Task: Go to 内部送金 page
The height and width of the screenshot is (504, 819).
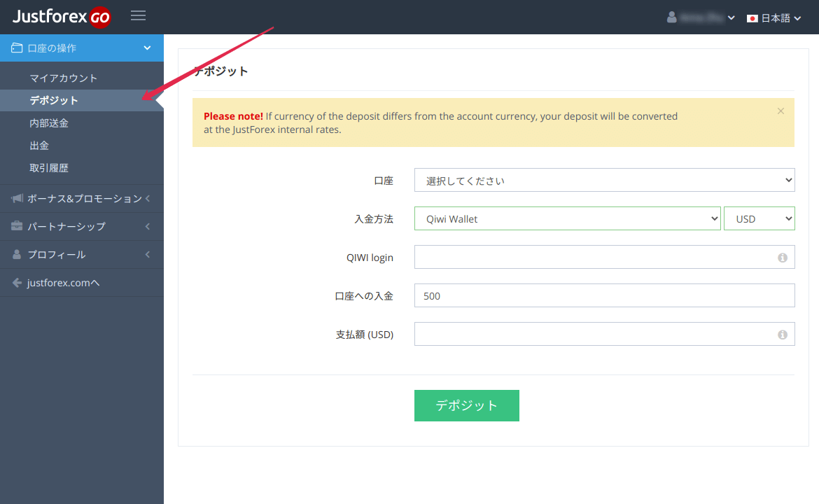Action: tap(49, 123)
